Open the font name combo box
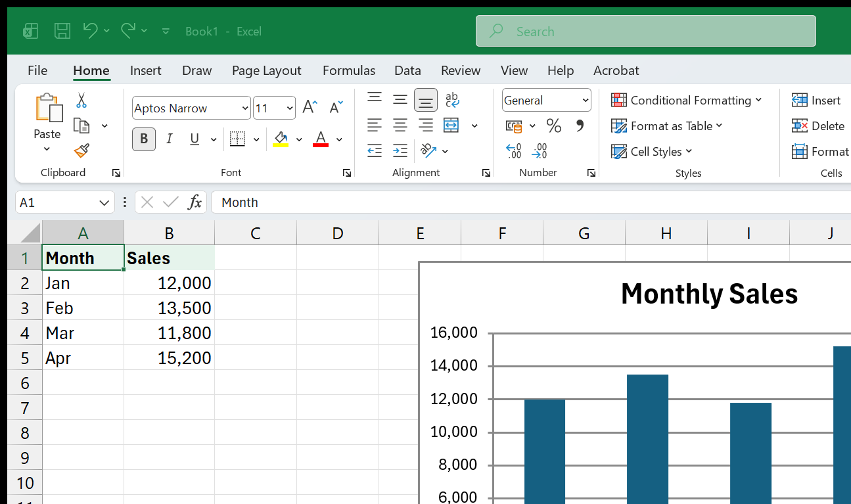851x504 pixels. click(191, 108)
